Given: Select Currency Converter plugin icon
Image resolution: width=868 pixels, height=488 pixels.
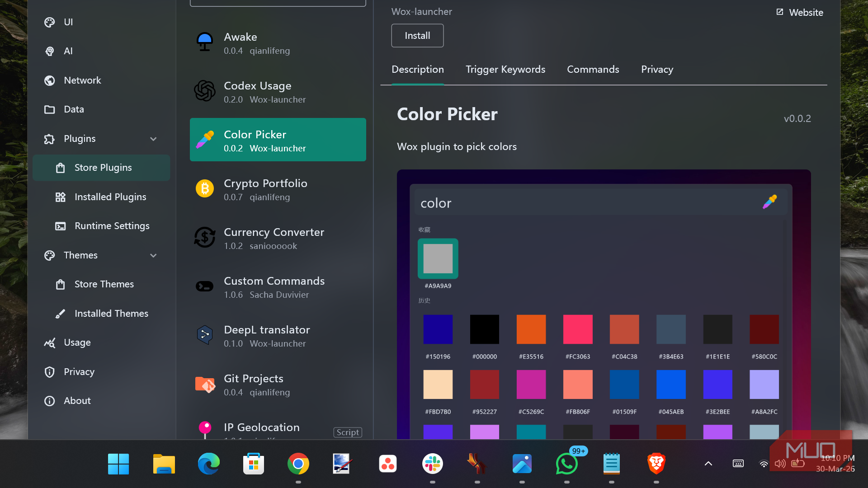Looking at the screenshot, I should point(205,237).
